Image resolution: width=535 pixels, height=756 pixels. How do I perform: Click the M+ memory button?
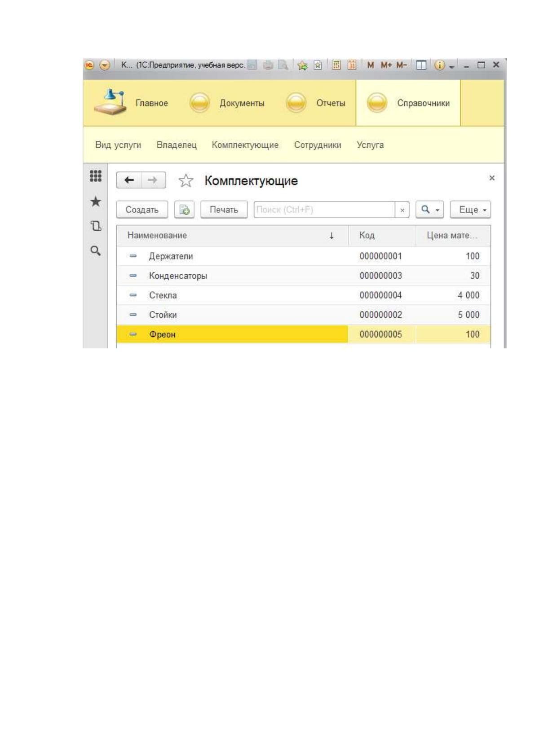(x=386, y=65)
